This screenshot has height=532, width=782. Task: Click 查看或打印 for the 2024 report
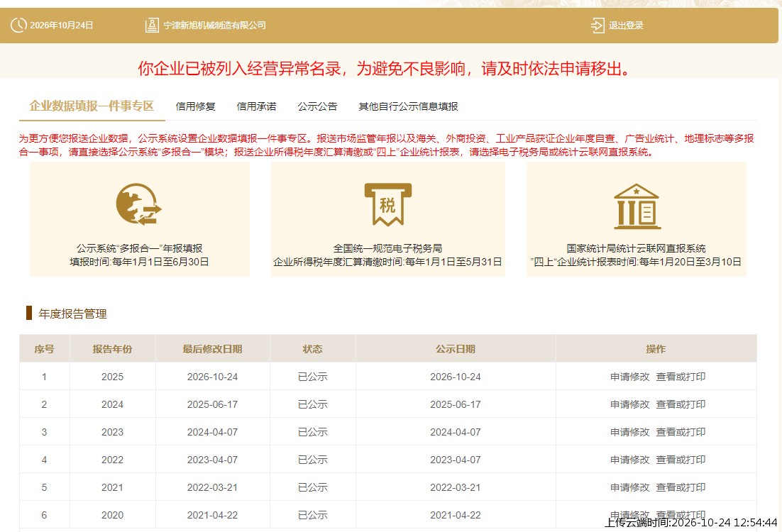tap(681, 404)
